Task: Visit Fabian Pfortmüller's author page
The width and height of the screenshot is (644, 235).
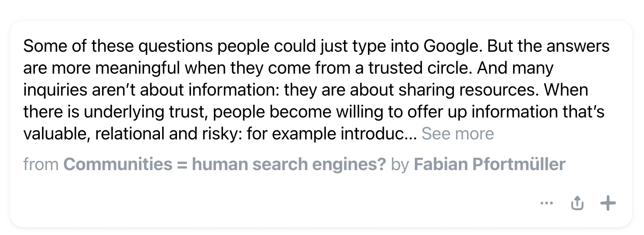Action: (489, 164)
